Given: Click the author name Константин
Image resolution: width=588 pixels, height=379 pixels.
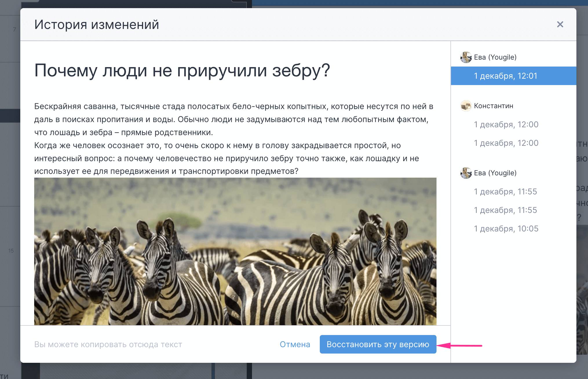Looking at the screenshot, I should [x=494, y=106].
